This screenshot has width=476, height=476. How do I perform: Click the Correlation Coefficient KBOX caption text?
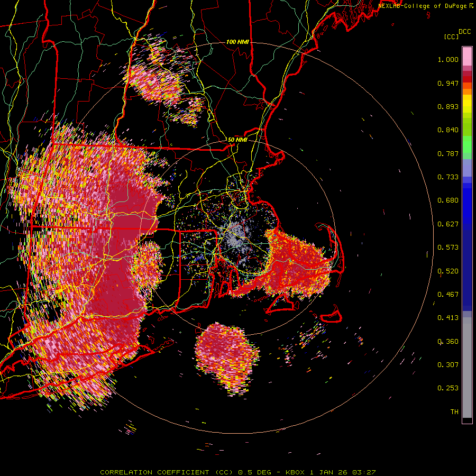click(238, 472)
